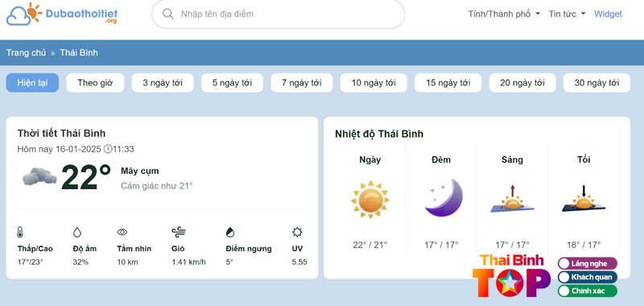Viewport: 644px width, 306px height.
Task: Click the clock icon next to 11:33
Action: click(x=108, y=149)
